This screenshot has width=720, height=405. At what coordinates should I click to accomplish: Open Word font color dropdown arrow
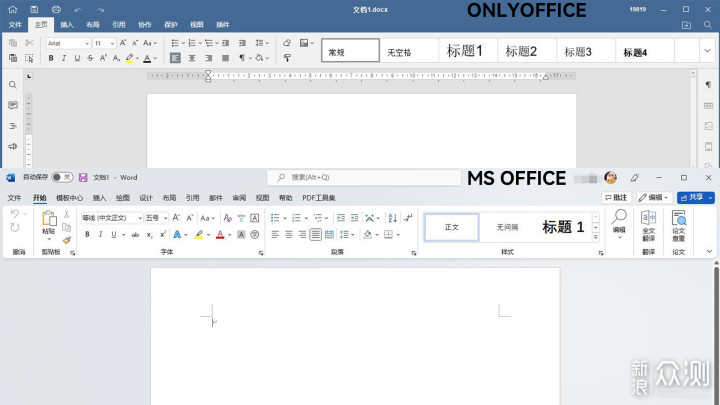click(230, 235)
